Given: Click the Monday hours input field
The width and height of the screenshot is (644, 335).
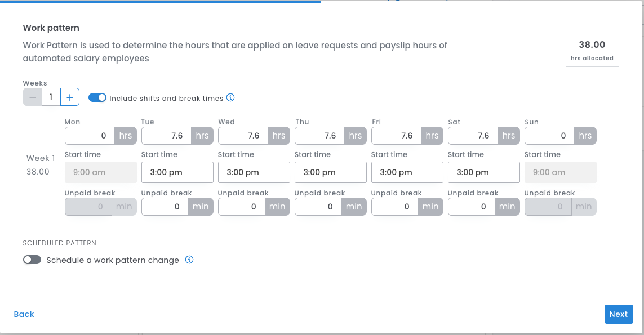Looking at the screenshot, I should coord(90,136).
